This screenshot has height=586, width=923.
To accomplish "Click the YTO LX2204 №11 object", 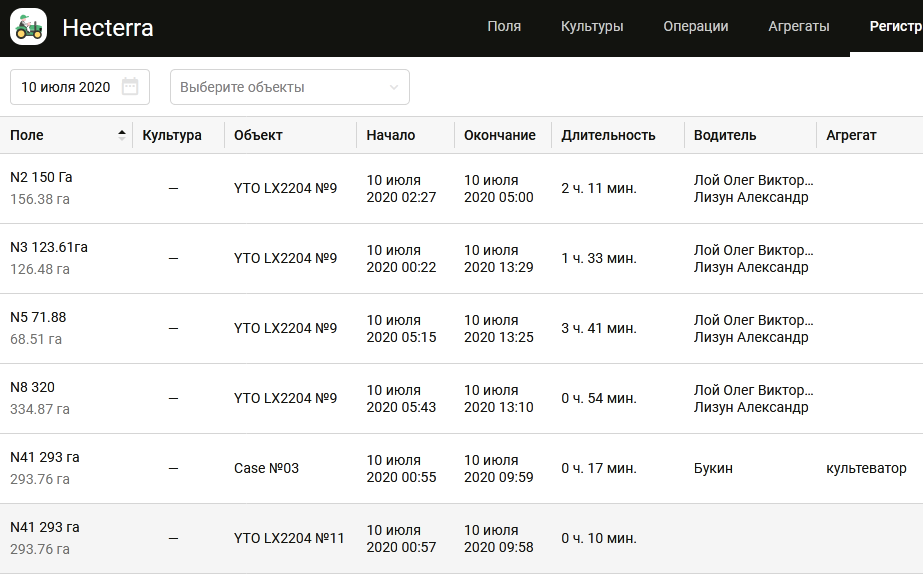I will point(289,538).
